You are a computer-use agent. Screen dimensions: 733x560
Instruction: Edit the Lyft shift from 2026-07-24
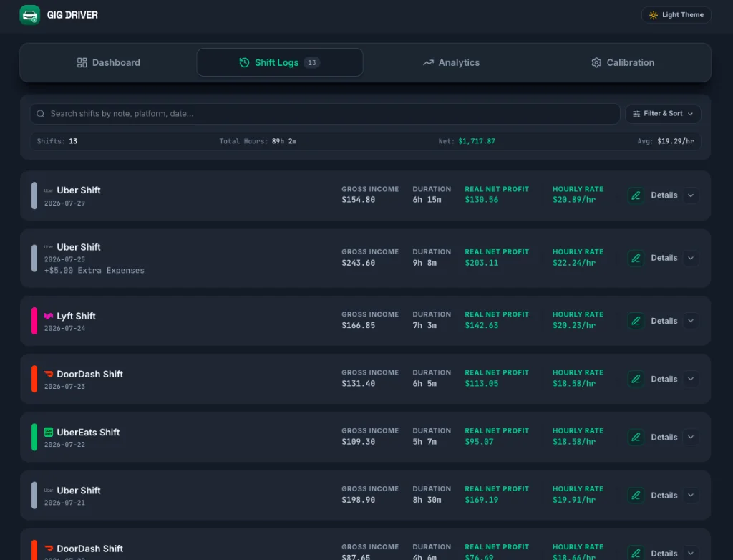point(636,321)
